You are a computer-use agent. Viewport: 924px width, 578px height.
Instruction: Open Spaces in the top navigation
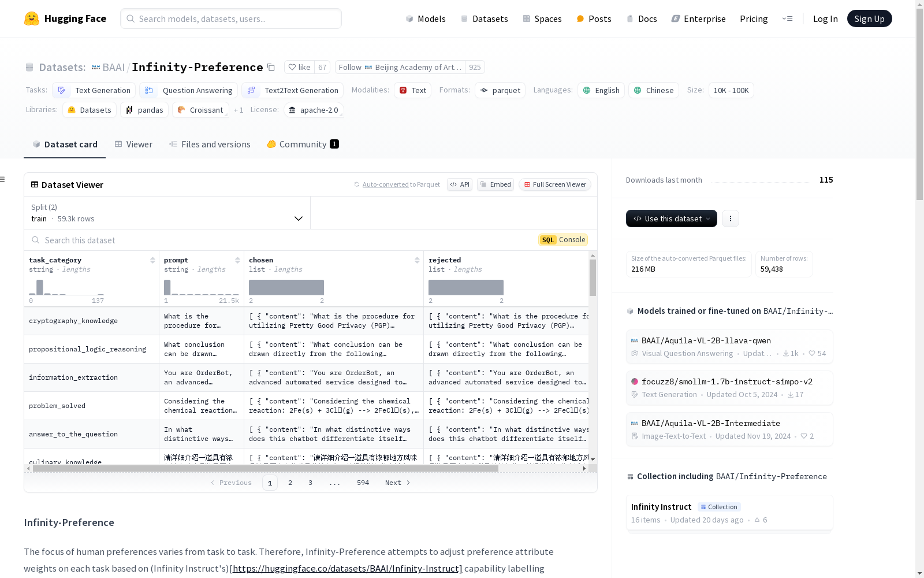point(542,18)
